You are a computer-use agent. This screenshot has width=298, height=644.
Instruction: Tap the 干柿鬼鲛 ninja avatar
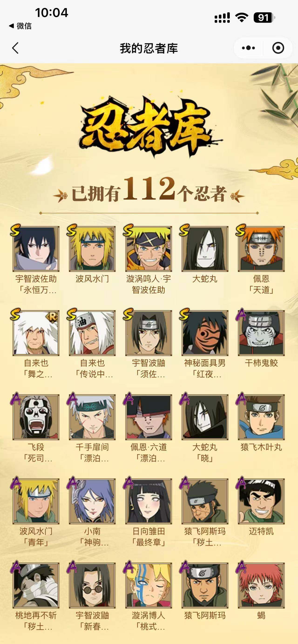click(x=261, y=333)
